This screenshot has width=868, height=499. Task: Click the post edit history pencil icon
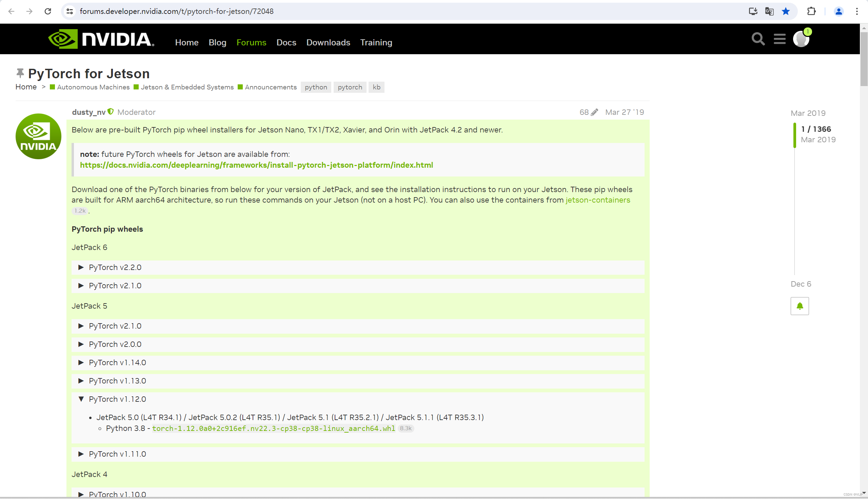594,112
